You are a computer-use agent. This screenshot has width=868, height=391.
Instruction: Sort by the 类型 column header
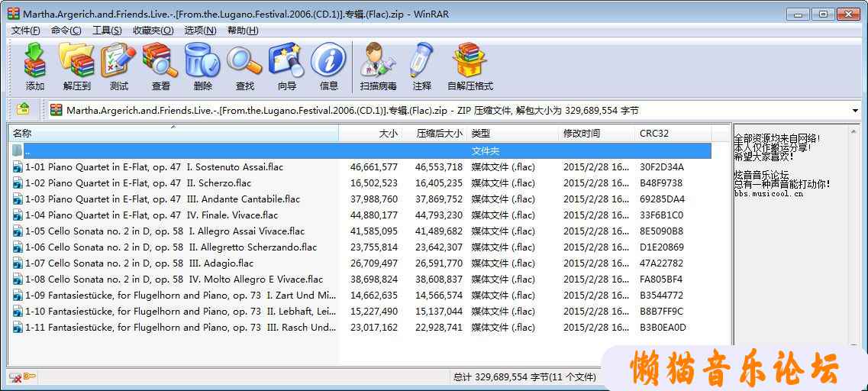(513, 134)
